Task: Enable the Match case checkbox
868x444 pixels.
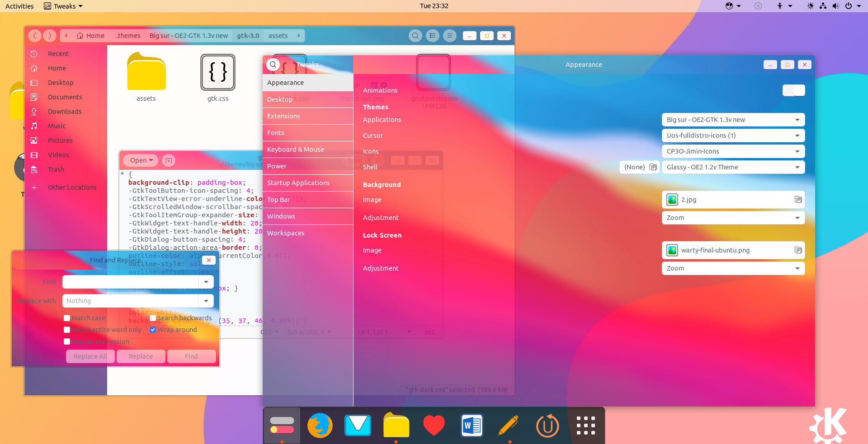Action: (67, 318)
